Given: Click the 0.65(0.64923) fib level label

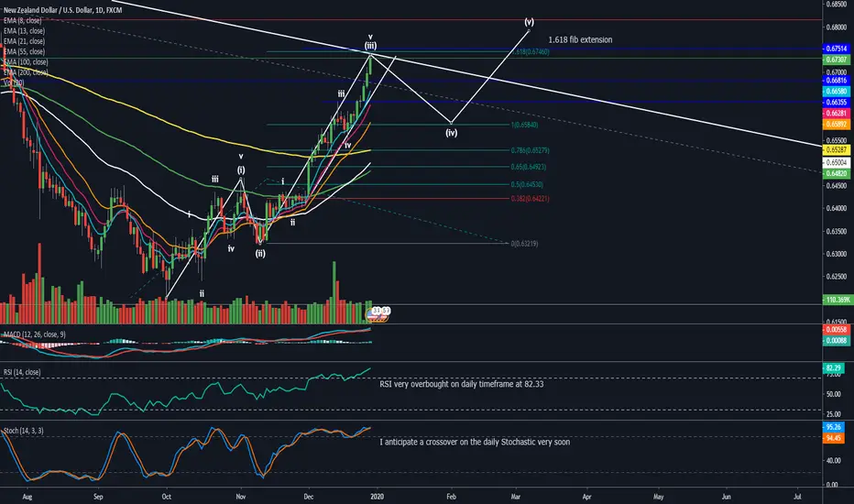Looking at the screenshot, I should click(x=529, y=167).
